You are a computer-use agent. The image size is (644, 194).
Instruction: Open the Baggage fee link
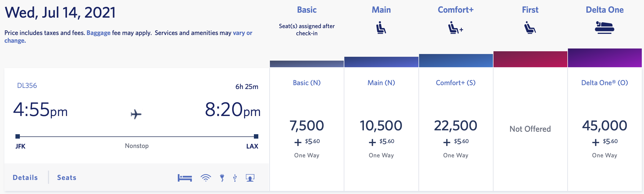tap(99, 33)
